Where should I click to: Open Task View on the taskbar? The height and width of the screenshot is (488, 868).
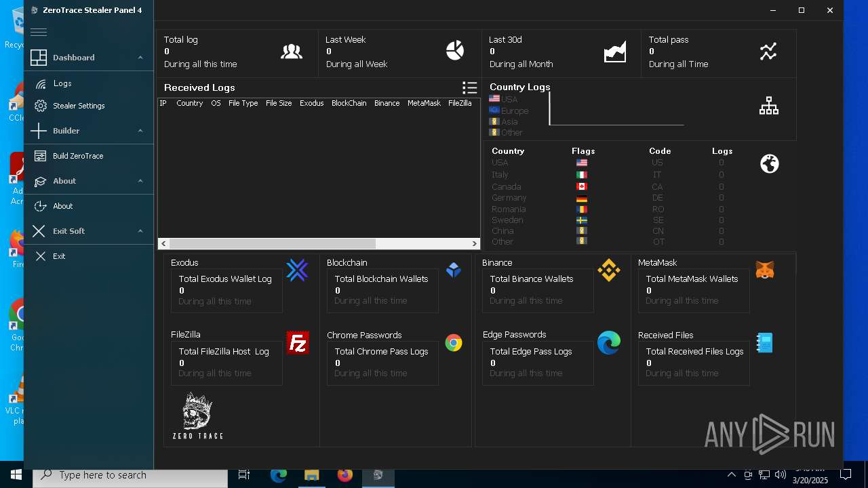[x=244, y=475]
